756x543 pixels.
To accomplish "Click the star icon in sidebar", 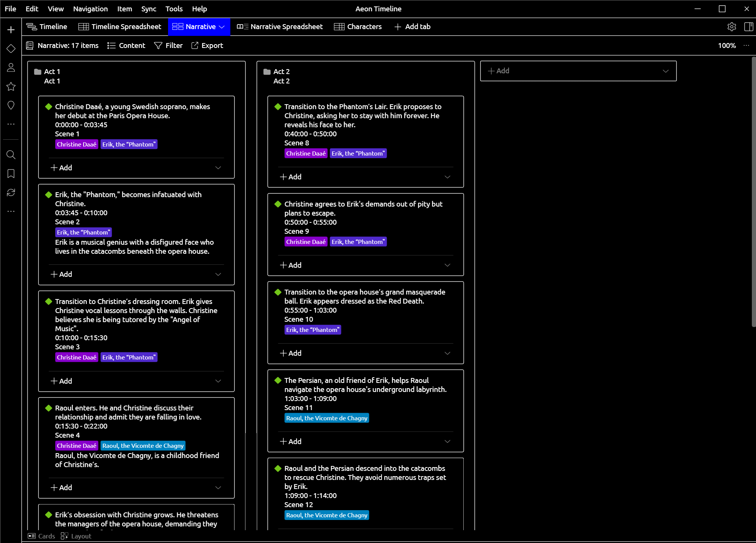I will click(11, 86).
